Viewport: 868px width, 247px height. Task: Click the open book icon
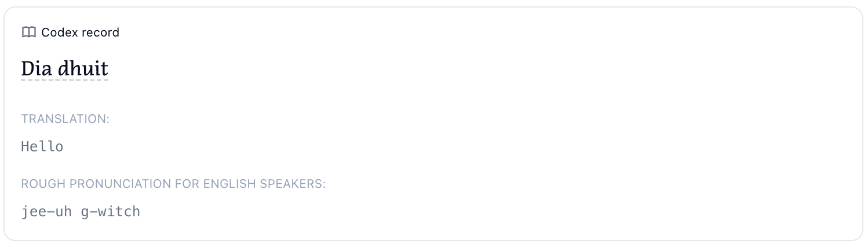28,32
